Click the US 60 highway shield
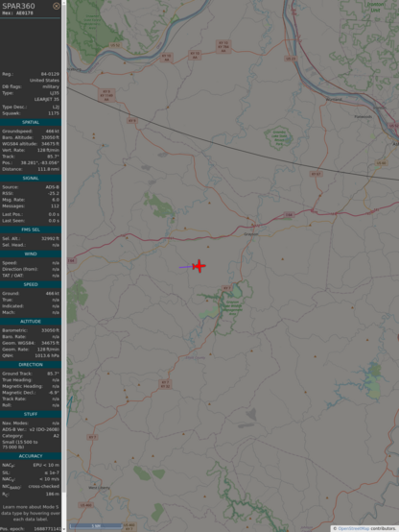The height and width of the screenshot is (532, 399). [x=381, y=163]
